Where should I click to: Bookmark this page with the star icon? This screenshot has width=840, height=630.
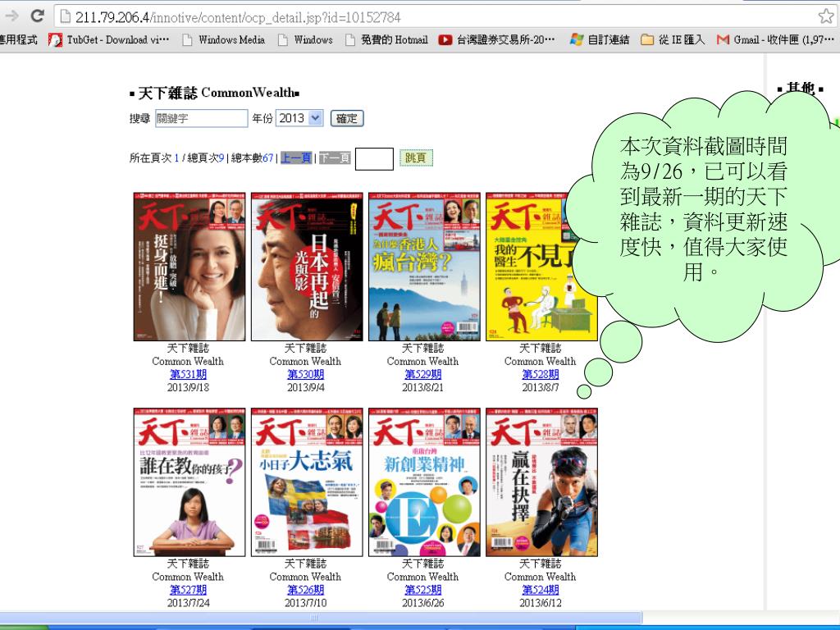(827, 16)
